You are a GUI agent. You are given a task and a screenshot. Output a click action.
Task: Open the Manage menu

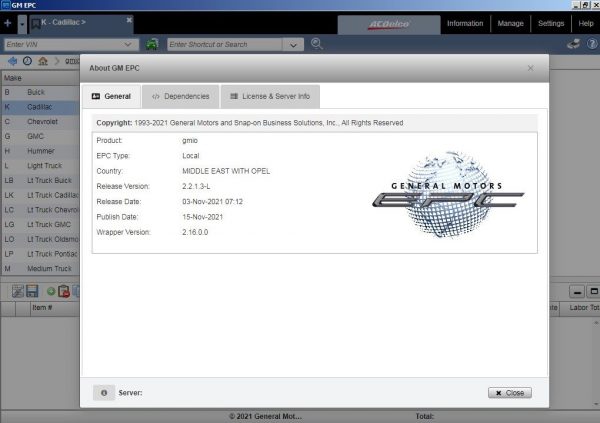(510, 23)
